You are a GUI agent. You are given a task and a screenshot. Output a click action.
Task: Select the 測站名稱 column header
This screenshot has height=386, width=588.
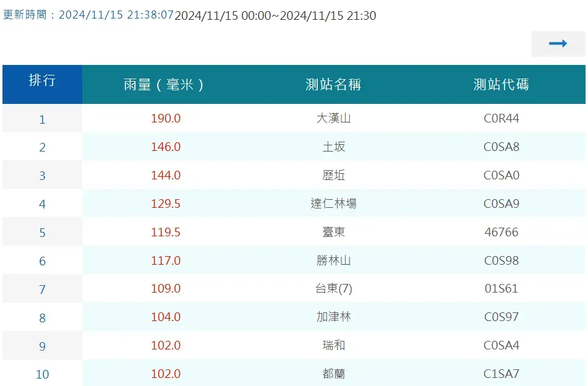[x=333, y=84]
